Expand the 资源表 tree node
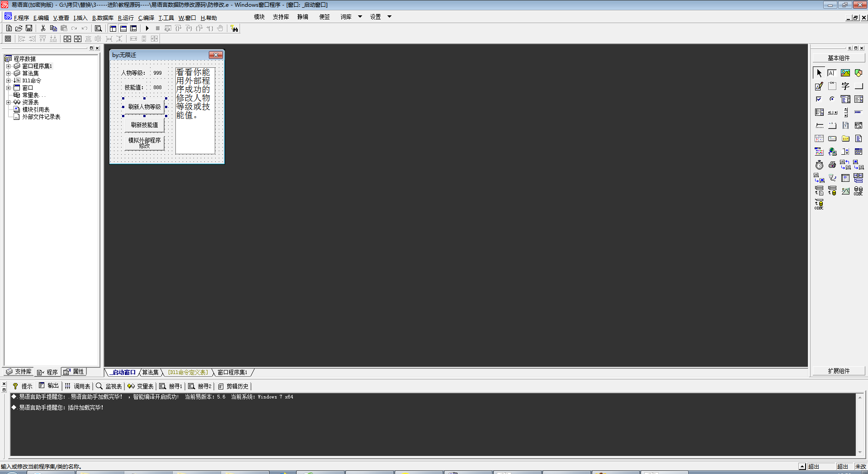868x474 pixels. (8, 102)
